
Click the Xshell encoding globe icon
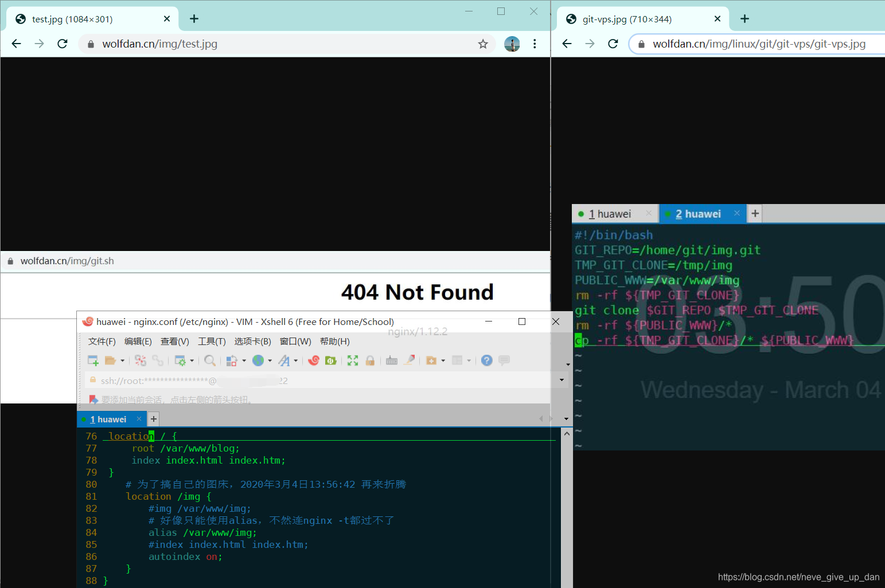[258, 360]
